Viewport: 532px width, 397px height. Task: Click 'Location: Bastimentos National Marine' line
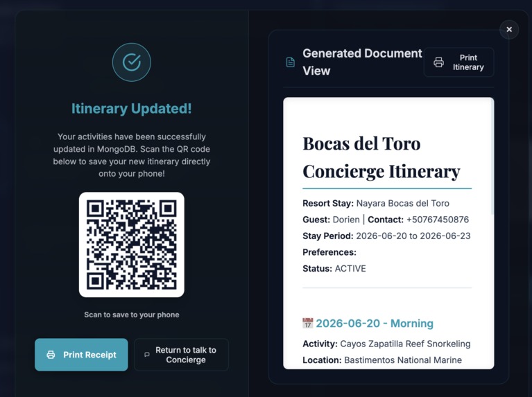tap(382, 360)
